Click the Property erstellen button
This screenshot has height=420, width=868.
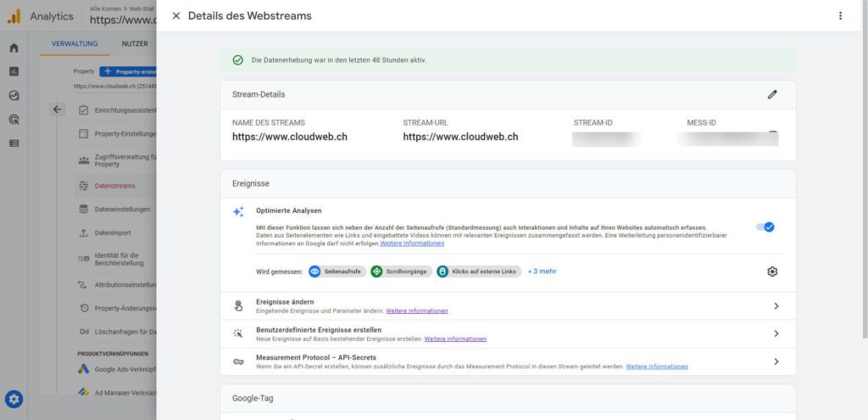129,71
